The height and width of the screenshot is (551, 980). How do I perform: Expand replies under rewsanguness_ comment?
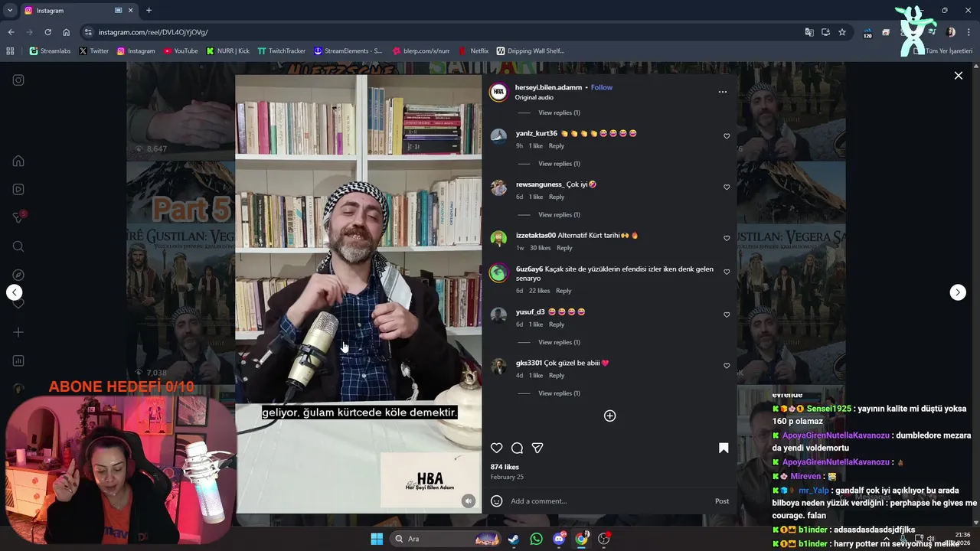pyautogui.click(x=559, y=215)
